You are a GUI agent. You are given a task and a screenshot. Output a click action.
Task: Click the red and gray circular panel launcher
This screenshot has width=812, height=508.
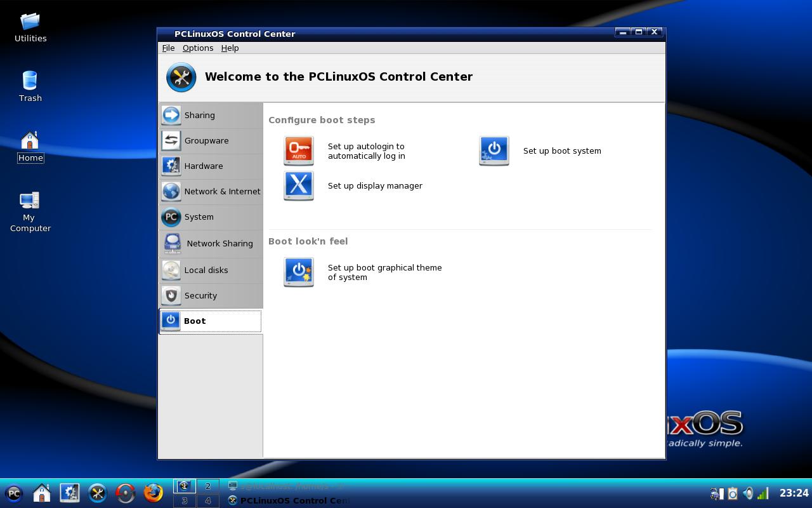[x=126, y=493]
